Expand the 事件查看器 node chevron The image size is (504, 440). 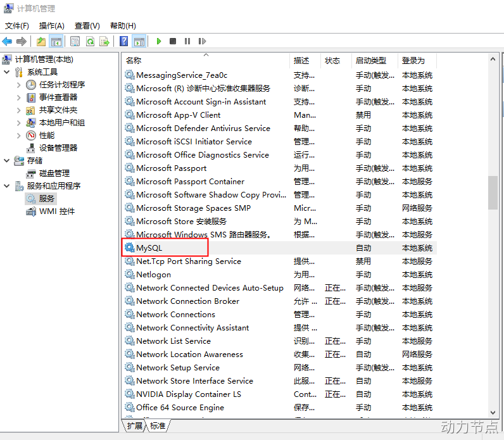click(18, 97)
